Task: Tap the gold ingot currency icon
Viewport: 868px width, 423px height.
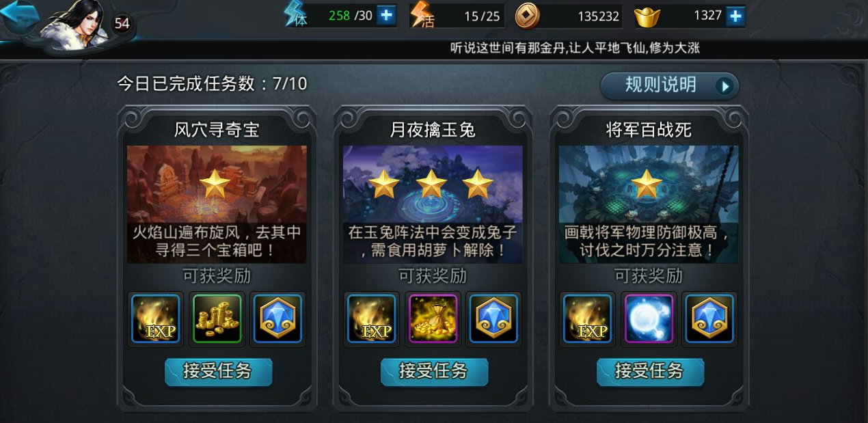Action: click(x=647, y=16)
